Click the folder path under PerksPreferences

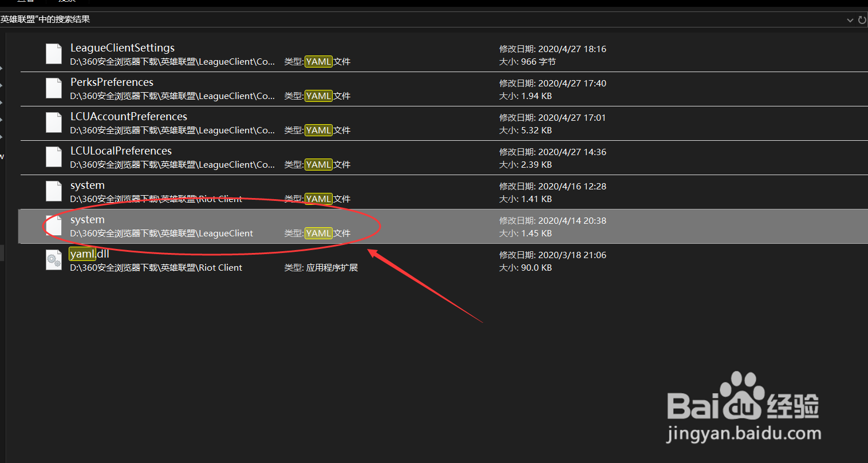pos(172,96)
